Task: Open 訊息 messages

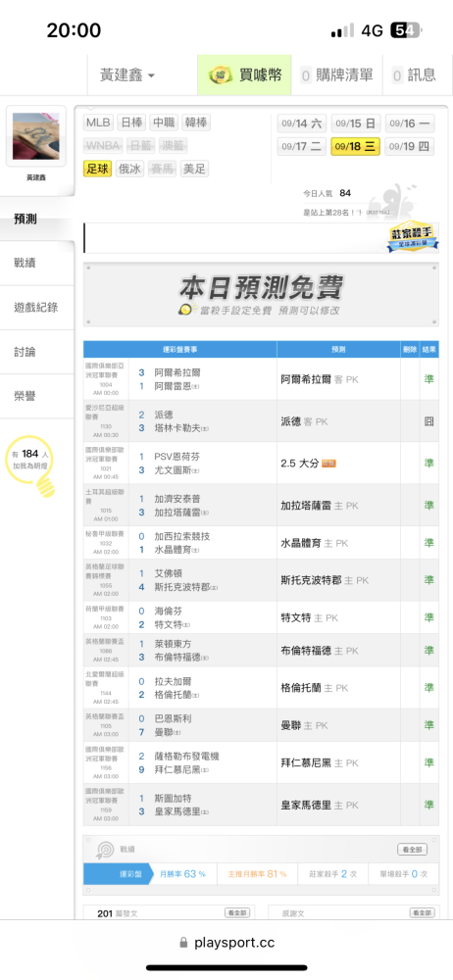Action: tap(414, 75)
